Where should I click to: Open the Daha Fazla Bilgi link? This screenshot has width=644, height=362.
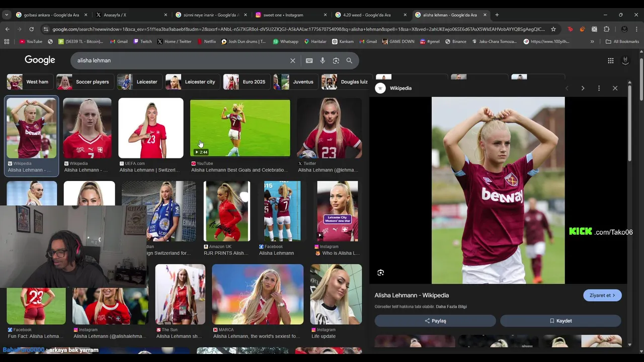451,307
